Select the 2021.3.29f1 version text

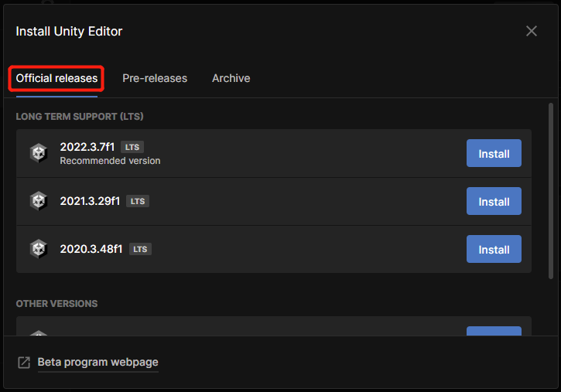coord(90,201)
